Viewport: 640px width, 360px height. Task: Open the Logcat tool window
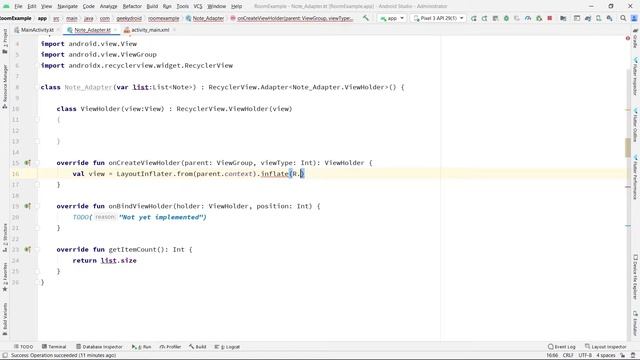pyautogui.click(x=227, y=347)
